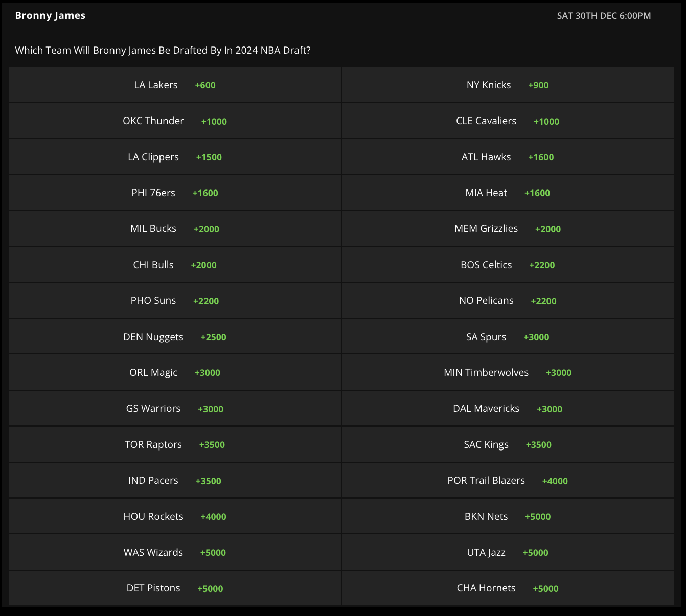Select NY Knicks +900 odds
The height and width of the screenshot is (616, 686).
click(x=508, y=85)
